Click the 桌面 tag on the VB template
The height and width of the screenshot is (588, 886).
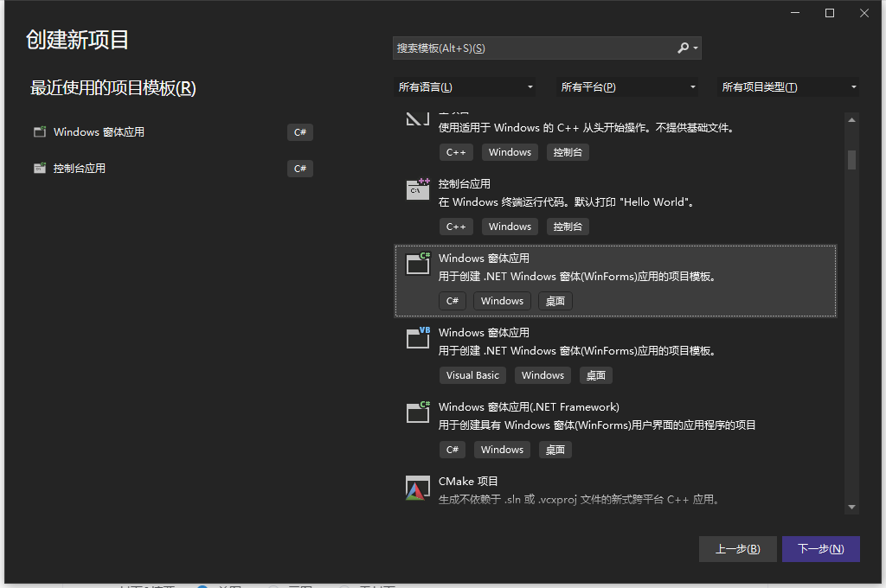click(595, 375)
